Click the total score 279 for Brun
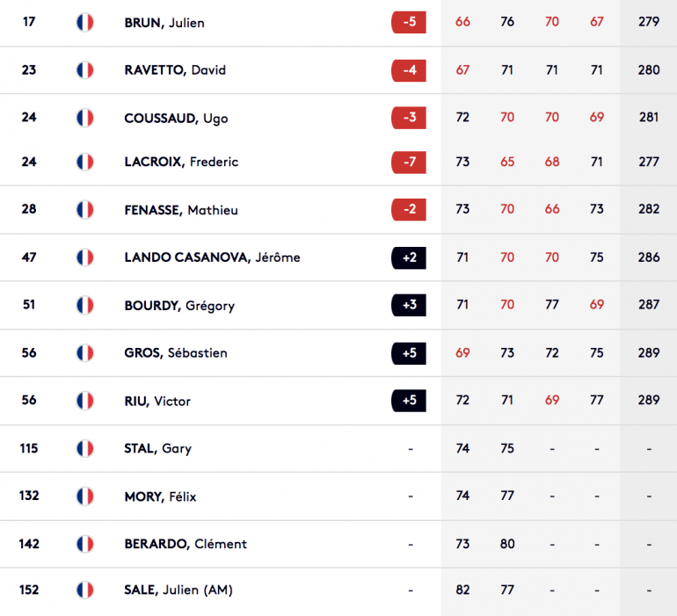Image resolution: width=677 pixels, height=616 pixels. 649,22
